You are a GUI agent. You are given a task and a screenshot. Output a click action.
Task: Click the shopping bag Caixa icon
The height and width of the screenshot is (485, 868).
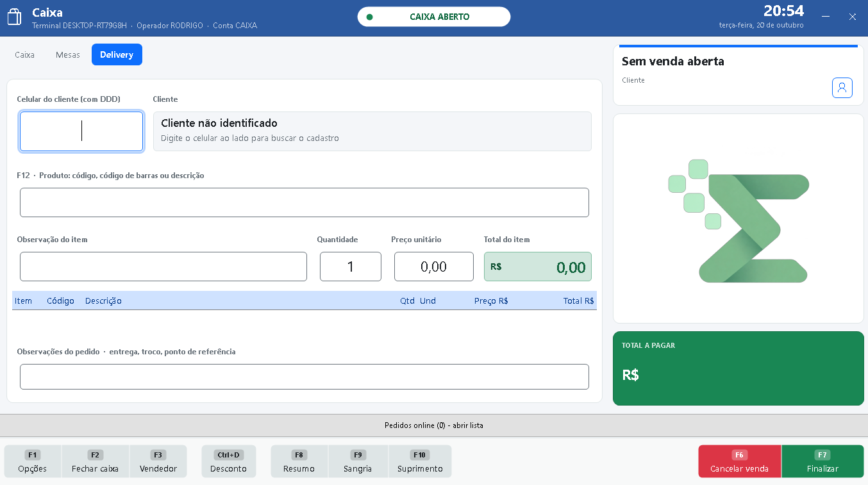[x=14, y=17]
